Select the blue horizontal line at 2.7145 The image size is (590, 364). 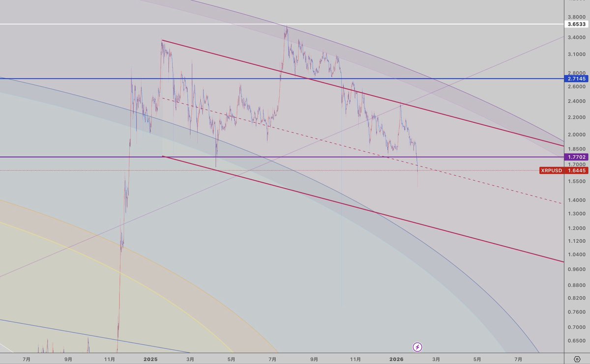(282, 79)
